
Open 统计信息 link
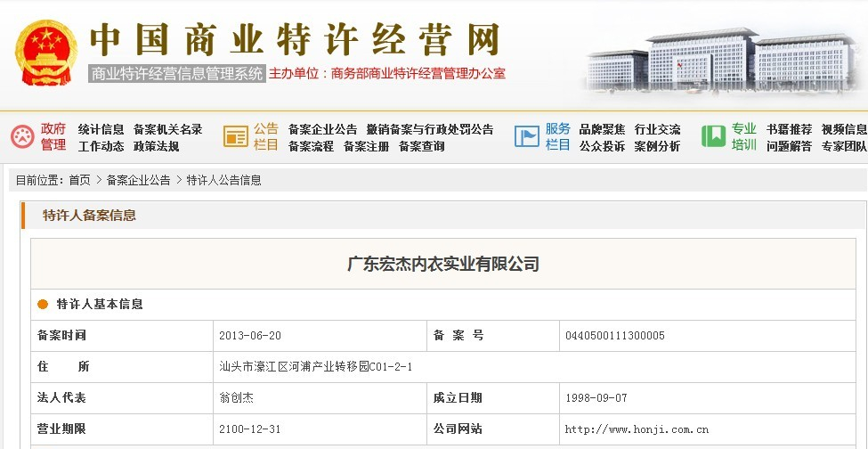(x=101, y=129)
